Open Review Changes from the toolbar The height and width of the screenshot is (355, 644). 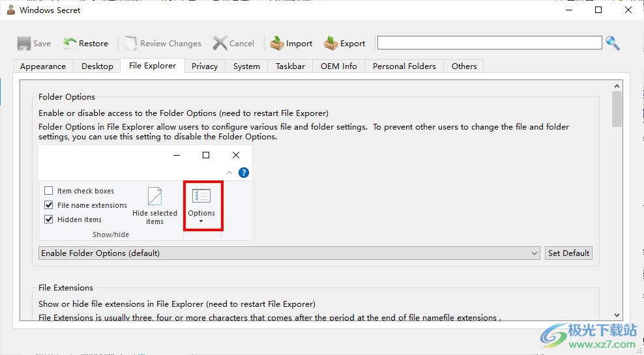132,44
